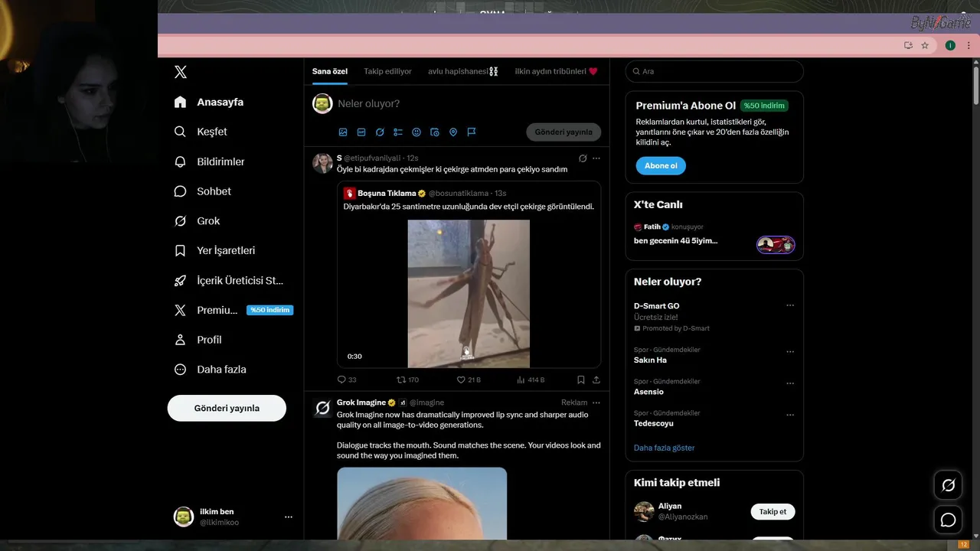Open İçerik Üreticisi Stüdyosu
Viewport: 980px width, 551px height.
pos(230,280)
